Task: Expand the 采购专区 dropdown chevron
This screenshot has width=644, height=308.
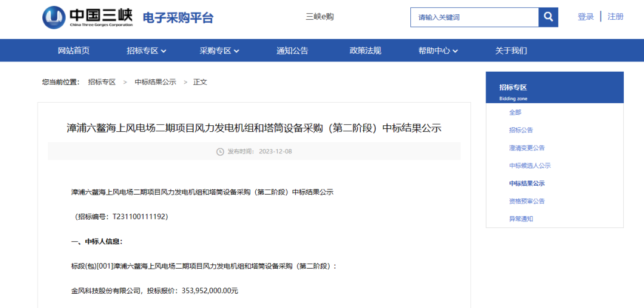Action: click(237, 51)
